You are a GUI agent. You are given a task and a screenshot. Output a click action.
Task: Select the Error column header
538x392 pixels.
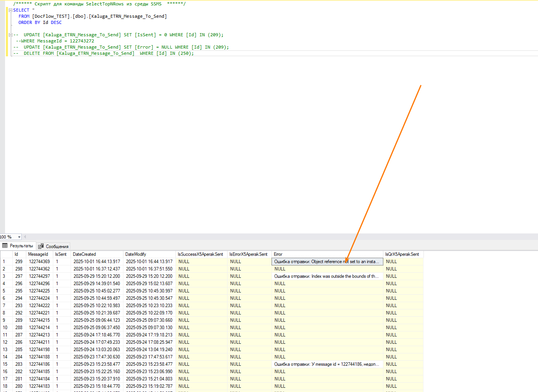[x=327, y=254]
